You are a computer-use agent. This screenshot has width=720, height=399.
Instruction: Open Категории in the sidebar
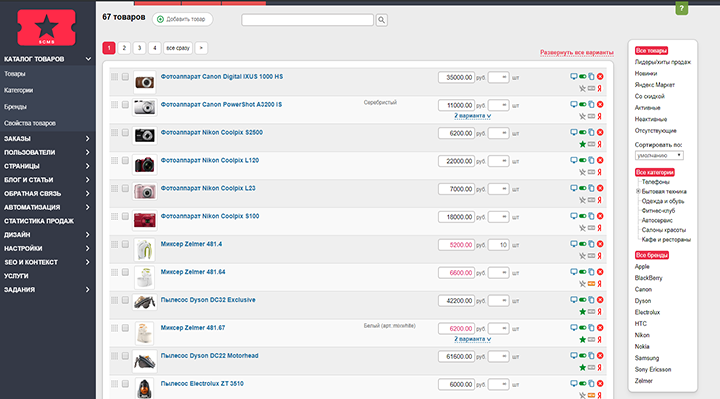tap(18, 90)
